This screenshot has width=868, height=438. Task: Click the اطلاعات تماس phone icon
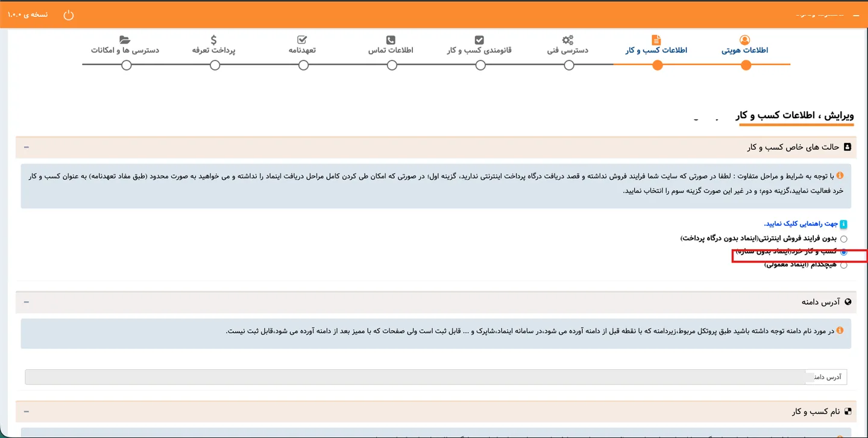tap(391, 40)
